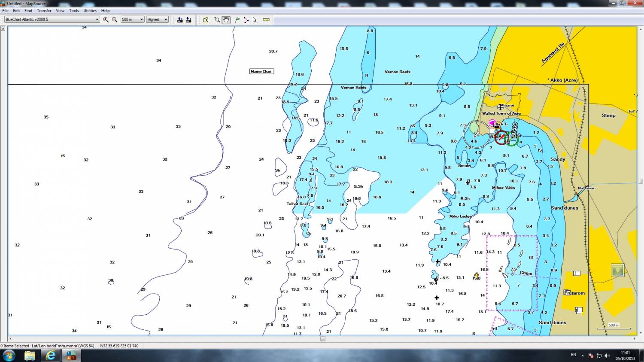This screenshot has height=362, width=644.
Task: Expand the left side panel
Action: tap(3, 29)
